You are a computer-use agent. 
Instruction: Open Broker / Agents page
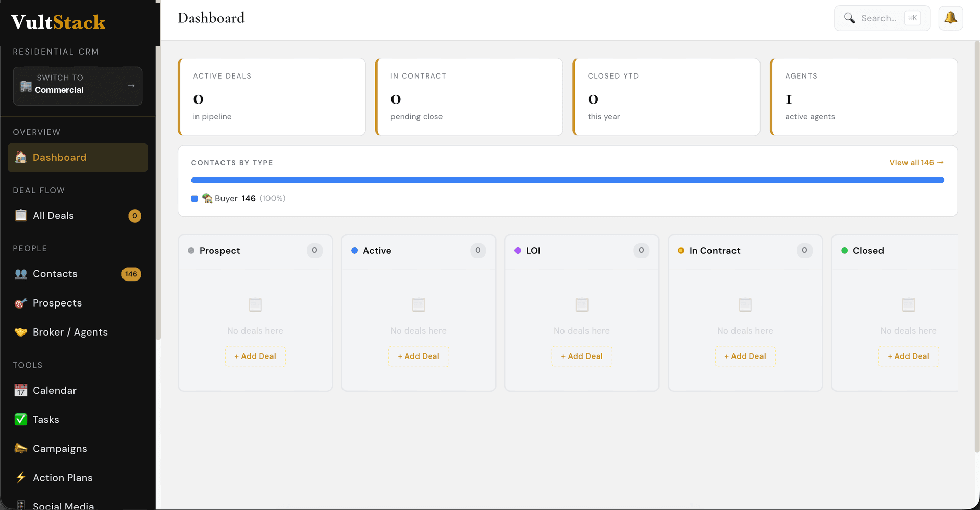click(78, 332)
